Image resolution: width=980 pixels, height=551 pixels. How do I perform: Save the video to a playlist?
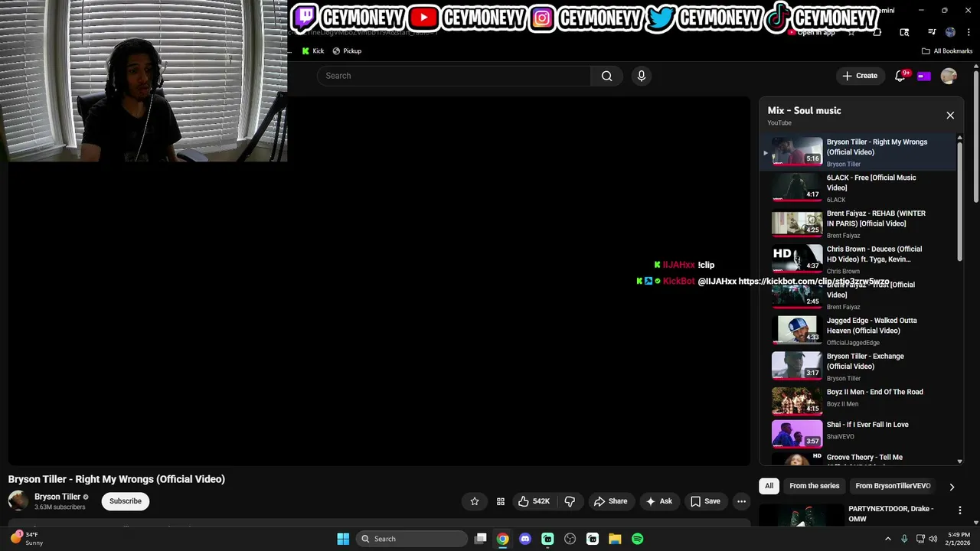[x=705, y=501]
